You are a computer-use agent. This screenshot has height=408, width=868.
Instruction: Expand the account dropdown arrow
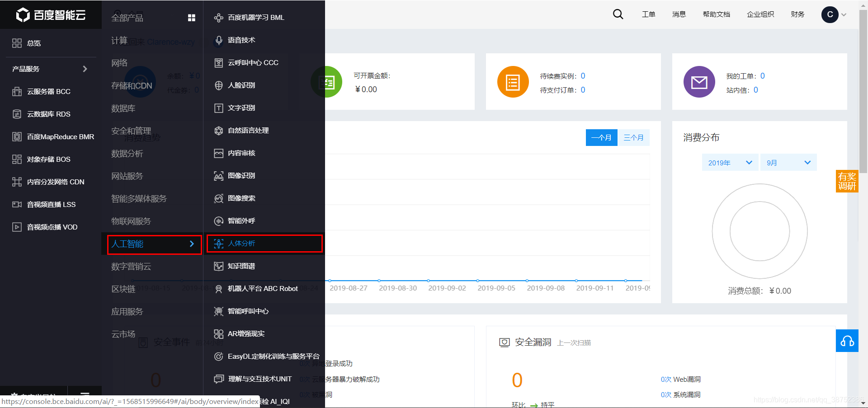(844, 14)
